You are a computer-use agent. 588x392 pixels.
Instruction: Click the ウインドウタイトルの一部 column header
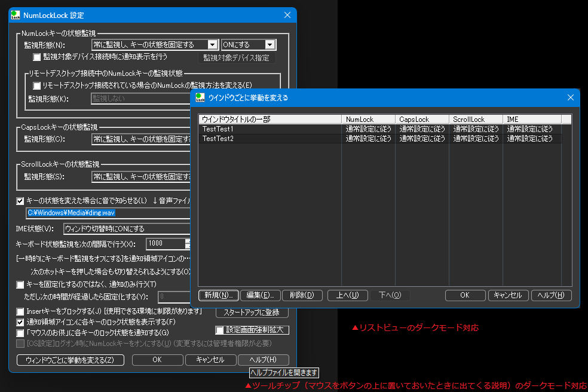pyautogui.click(x=269, y=120)
